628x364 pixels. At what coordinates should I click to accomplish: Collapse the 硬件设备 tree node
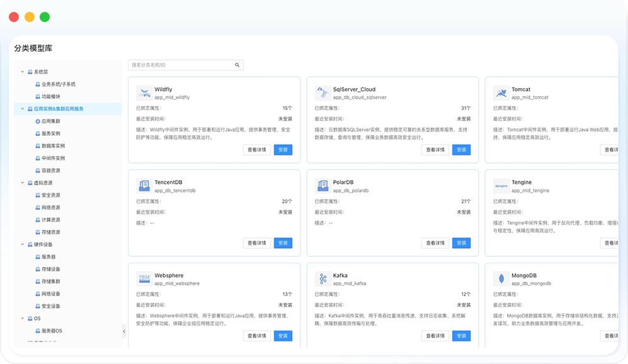[x=23, y=244]
